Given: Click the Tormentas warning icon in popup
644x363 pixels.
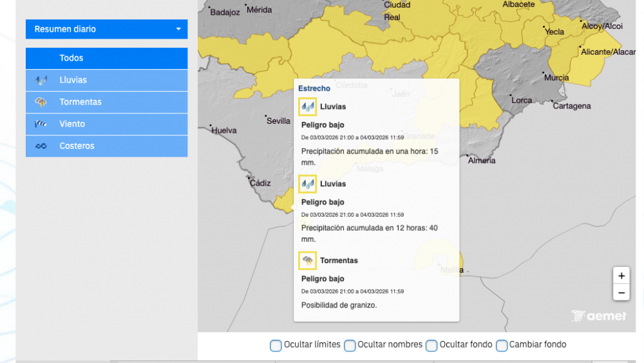Looking at the screenshot, I should [x=308, y=260].
